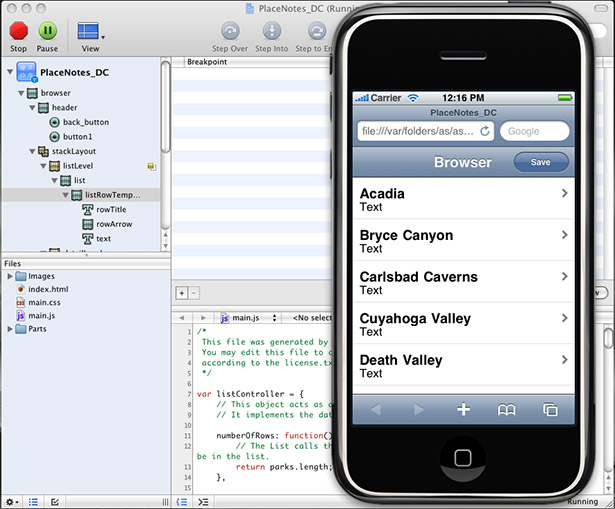Click the outdent list icon in bottom bar
Viewport: 615px width, 509px height.
coord(182,502)
